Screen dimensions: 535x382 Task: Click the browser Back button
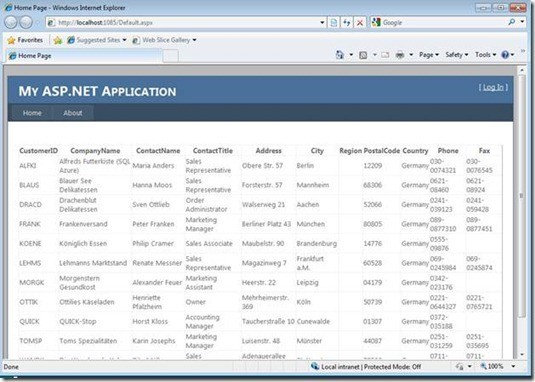(x=11, y=23)
